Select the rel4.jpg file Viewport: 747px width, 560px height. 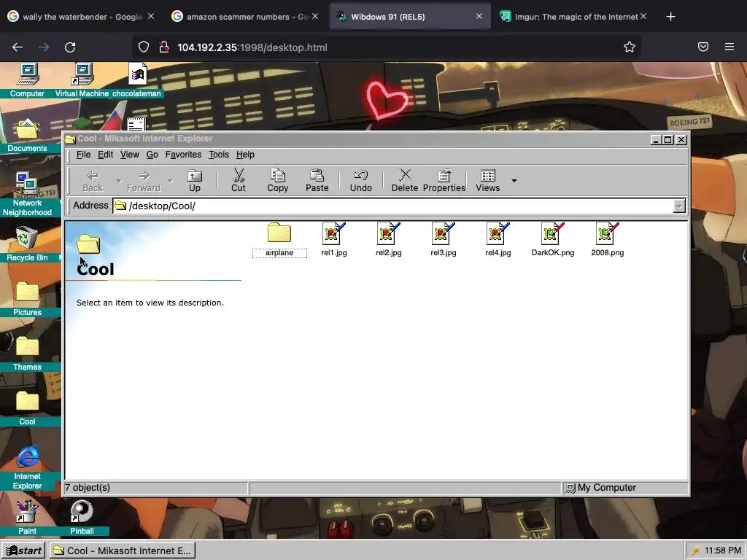tap(498, 239)
